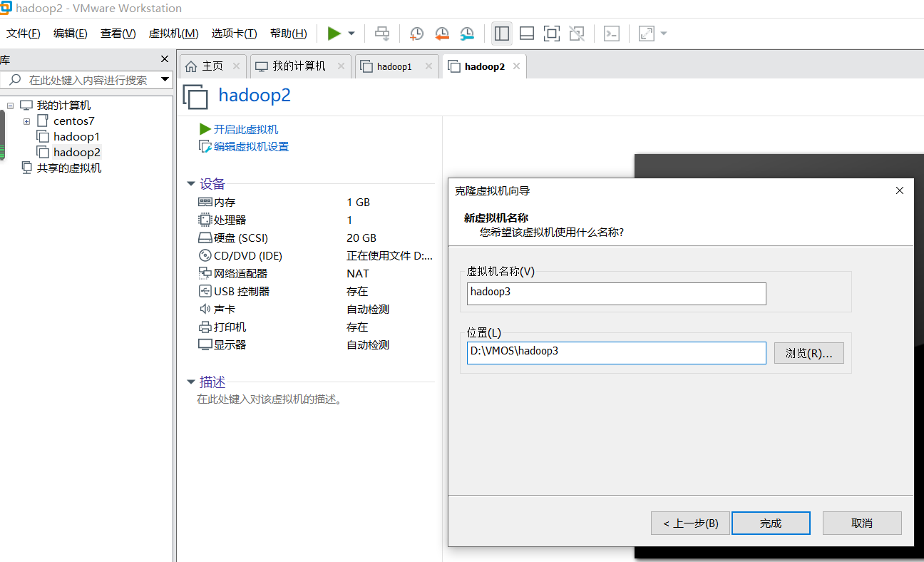Revert to snapshot using the orange arrow icon
This screenshot has width=924, height=562.
tap(442, 34)
